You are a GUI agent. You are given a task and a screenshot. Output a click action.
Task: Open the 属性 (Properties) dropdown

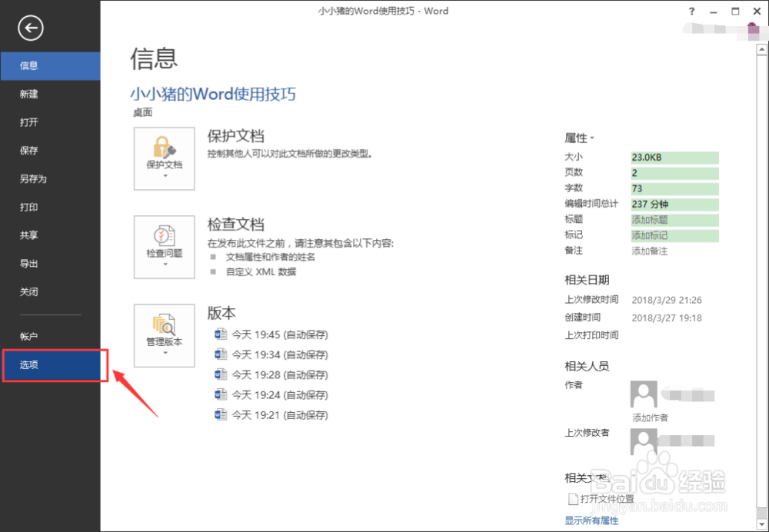(579, 138)
